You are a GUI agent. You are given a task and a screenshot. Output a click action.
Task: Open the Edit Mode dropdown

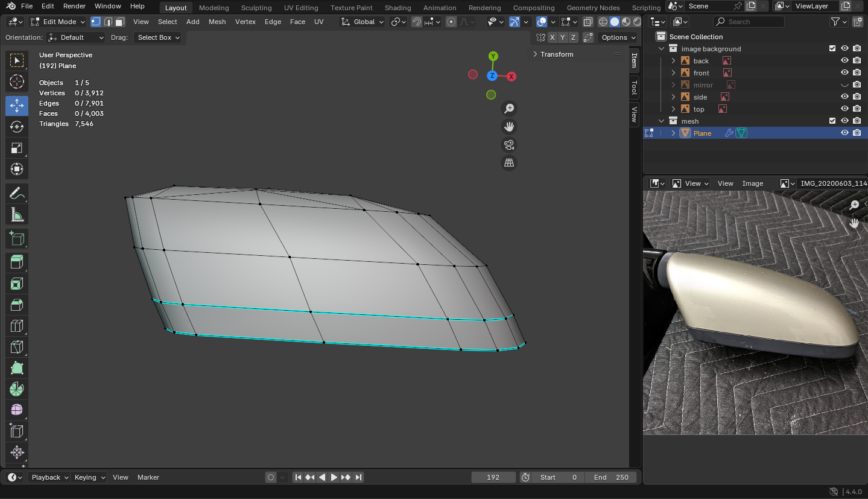[x=59, y=22]
